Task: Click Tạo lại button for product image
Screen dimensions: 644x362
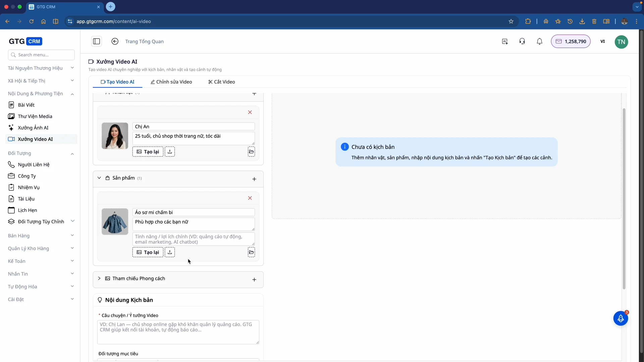Action: click(x=148, y=252)
